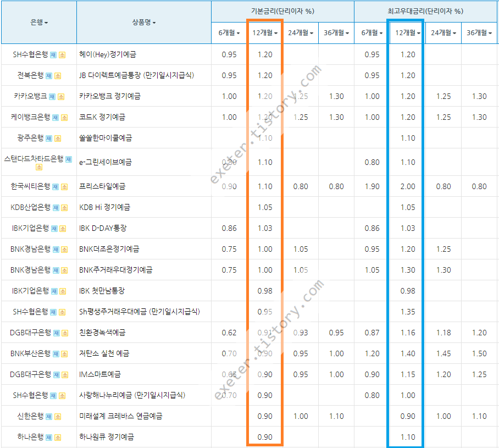The width and height of the screenshot is (499, 448).
Task: Click the yellow 소 badge next to 카카오뱅크
Action: pos(61,97)
